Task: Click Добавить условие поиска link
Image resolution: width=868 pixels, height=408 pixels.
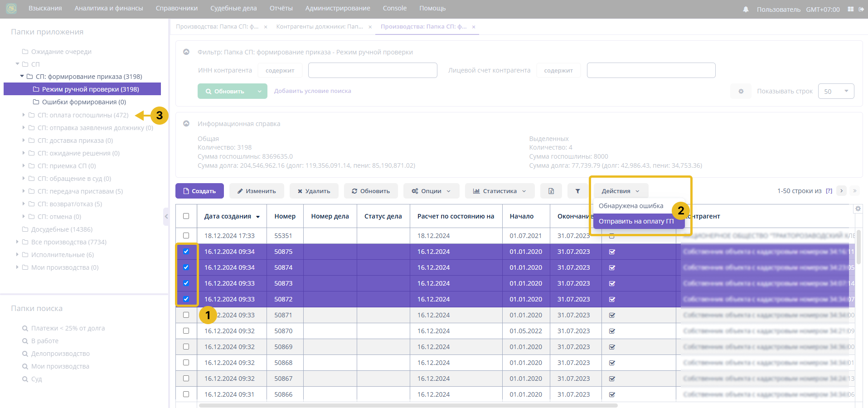Action: [x=312, y=91]
